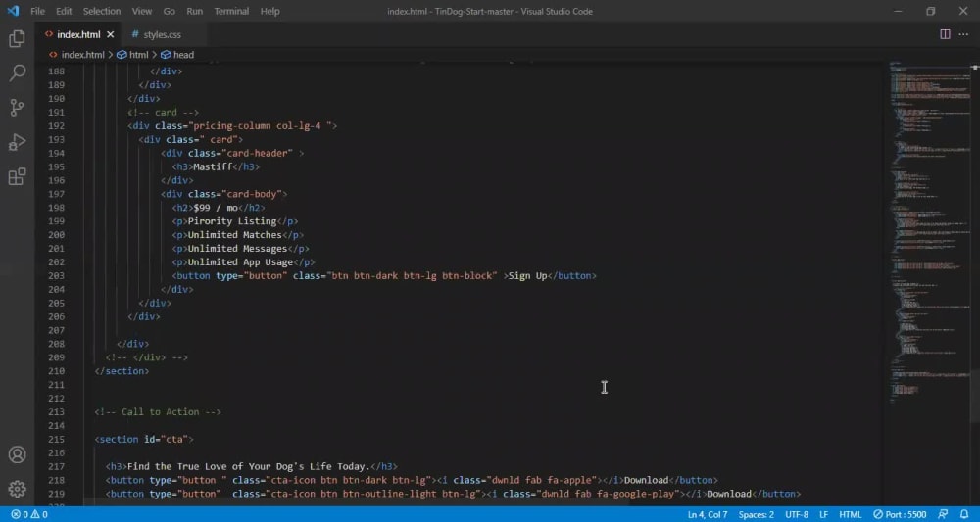Click the VS Code logo icon

[13, 11]
